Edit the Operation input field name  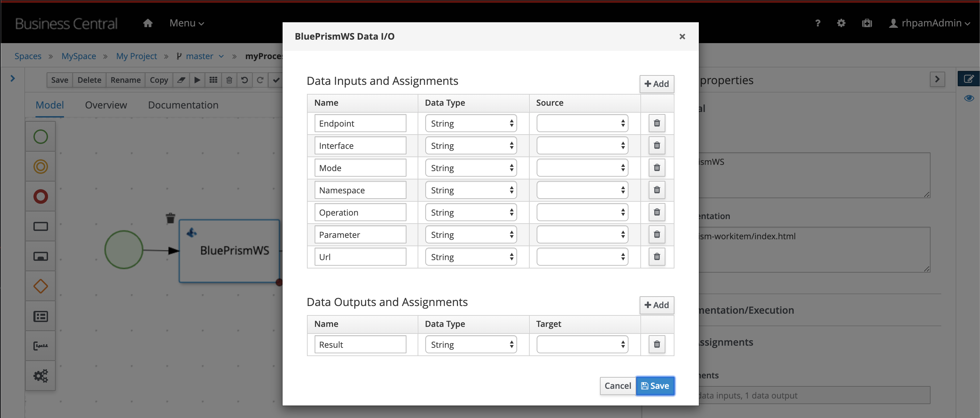[360, 212]
